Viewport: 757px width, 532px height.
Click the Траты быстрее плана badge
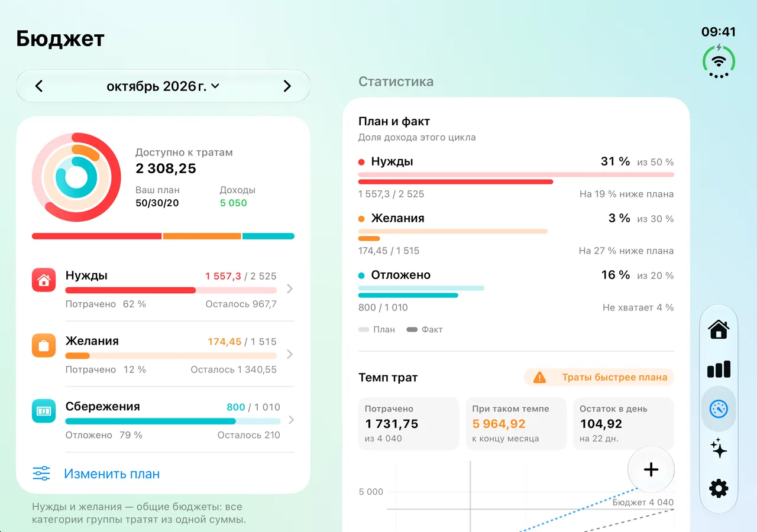coord(599,377)
